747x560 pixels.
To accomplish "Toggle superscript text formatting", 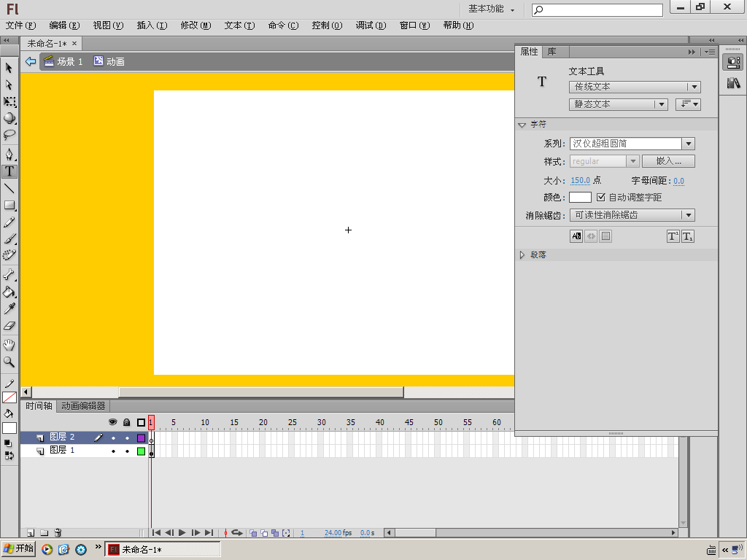I will tap(673, 236).
